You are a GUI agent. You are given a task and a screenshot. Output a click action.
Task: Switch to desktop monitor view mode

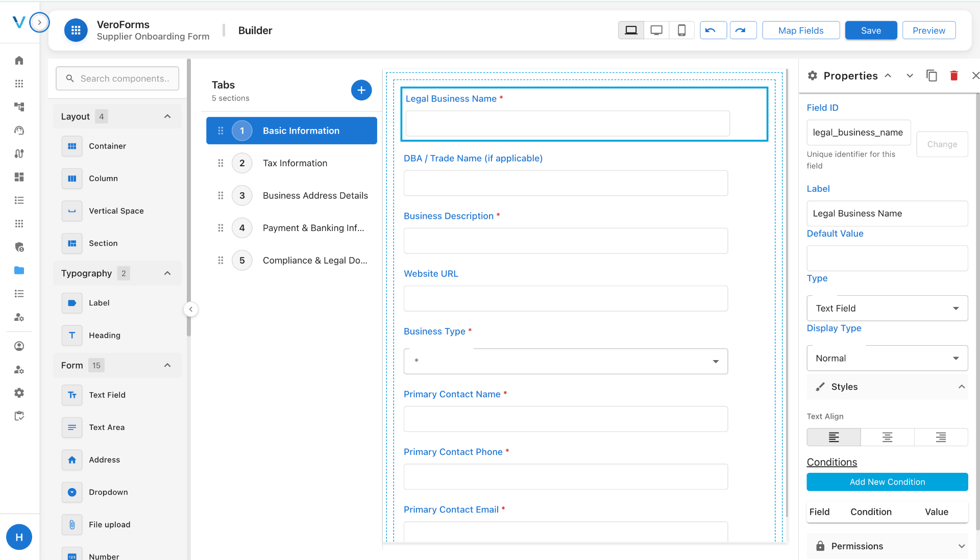(x=656, y=30)
